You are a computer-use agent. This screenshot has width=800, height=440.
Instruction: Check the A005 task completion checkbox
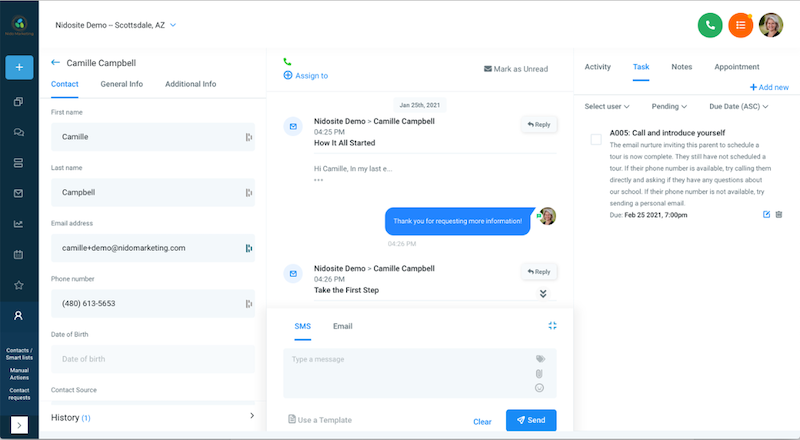click(x=596, y=139)
